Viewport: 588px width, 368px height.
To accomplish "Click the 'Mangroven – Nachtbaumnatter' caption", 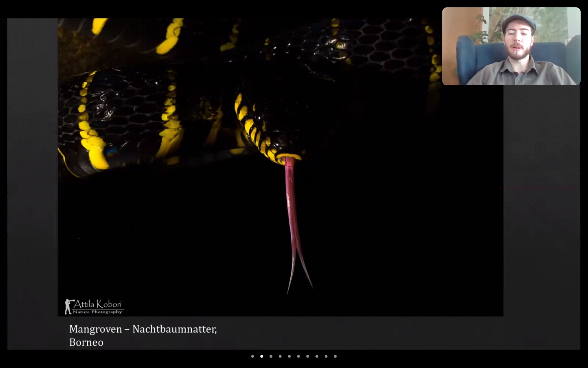I will 143,329.
